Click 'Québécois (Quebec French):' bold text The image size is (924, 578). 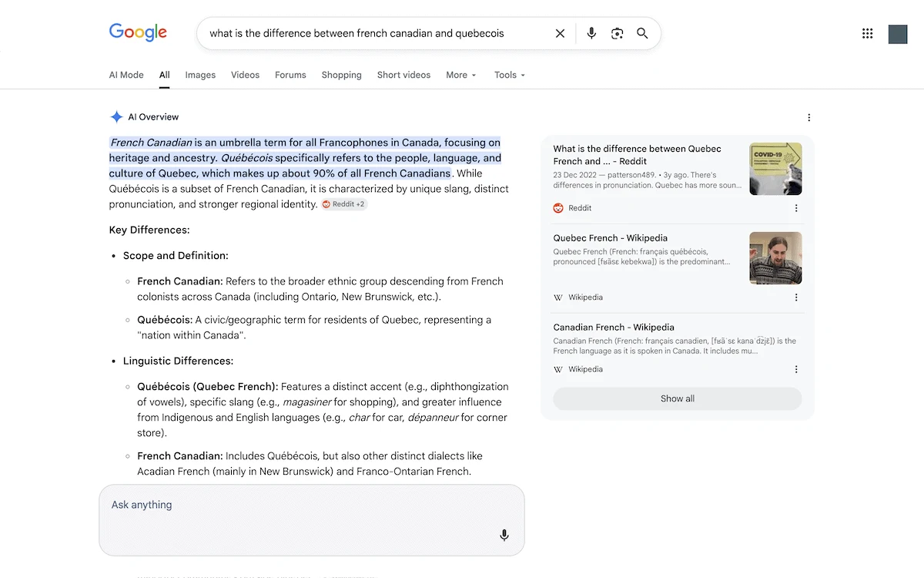click(208, 387)
